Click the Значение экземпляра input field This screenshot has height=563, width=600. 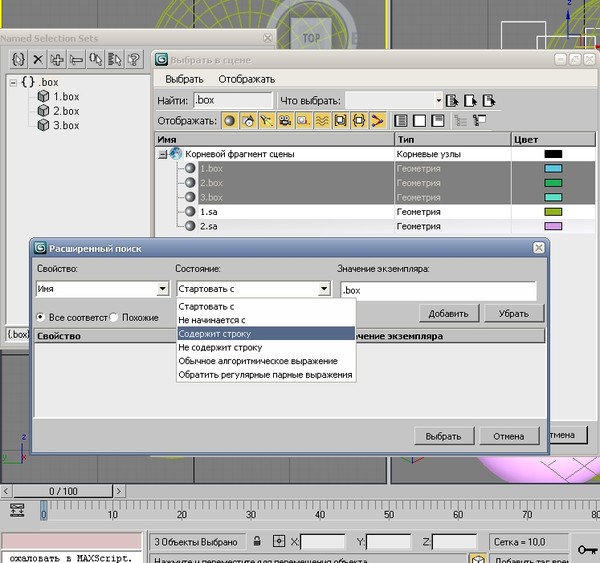(439, 290)
